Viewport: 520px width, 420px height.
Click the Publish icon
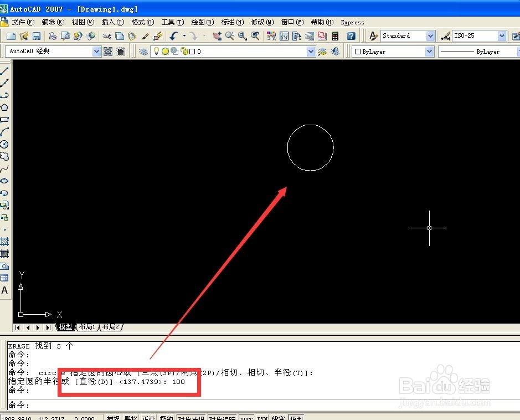(78, 36)
